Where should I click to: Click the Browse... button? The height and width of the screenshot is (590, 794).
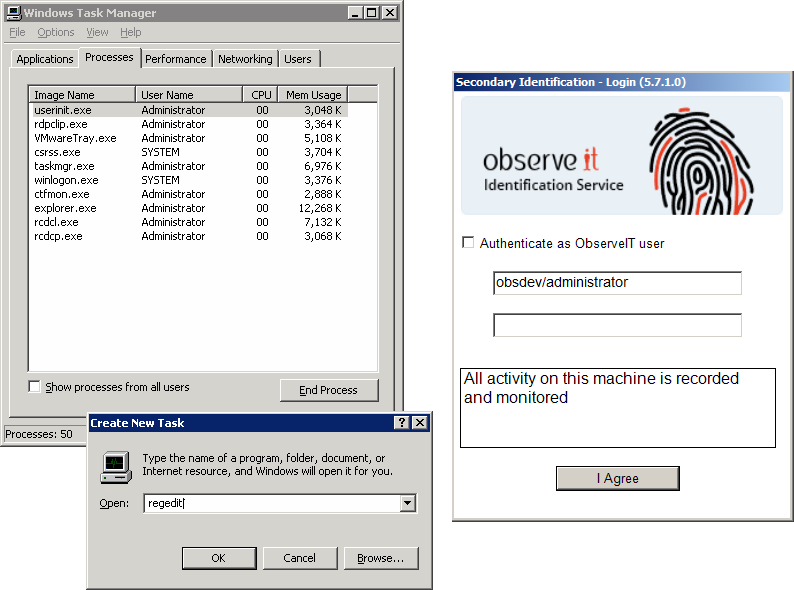coord(381,558)
